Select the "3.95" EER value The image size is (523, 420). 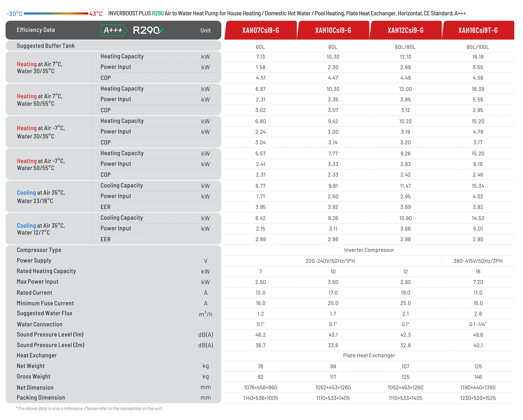[x=261, y=207]
